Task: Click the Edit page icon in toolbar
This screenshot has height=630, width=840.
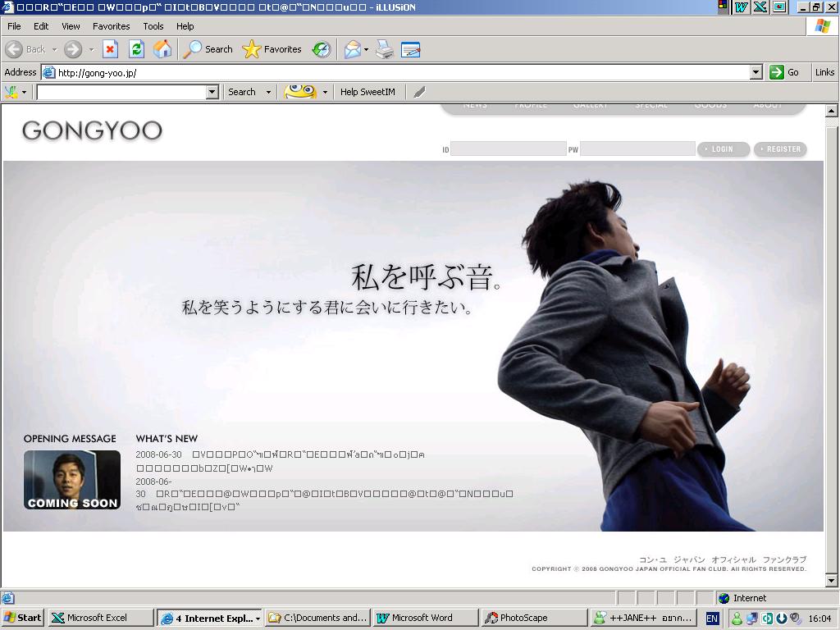Action: tap(410, 49)
